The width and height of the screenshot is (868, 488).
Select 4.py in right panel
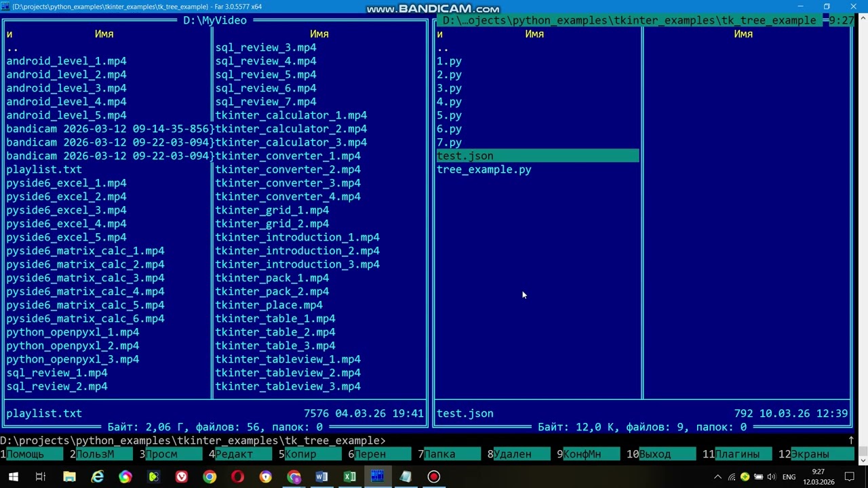[x=449, y=102]
